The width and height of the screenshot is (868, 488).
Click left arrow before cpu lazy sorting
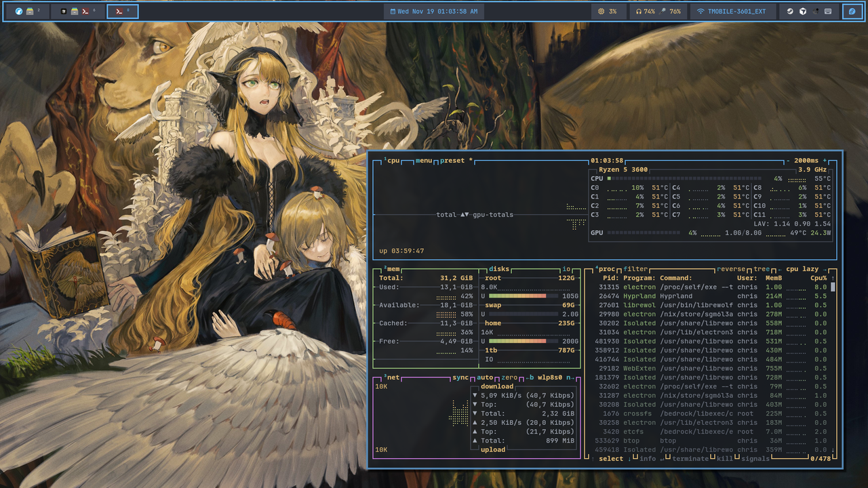780,269
